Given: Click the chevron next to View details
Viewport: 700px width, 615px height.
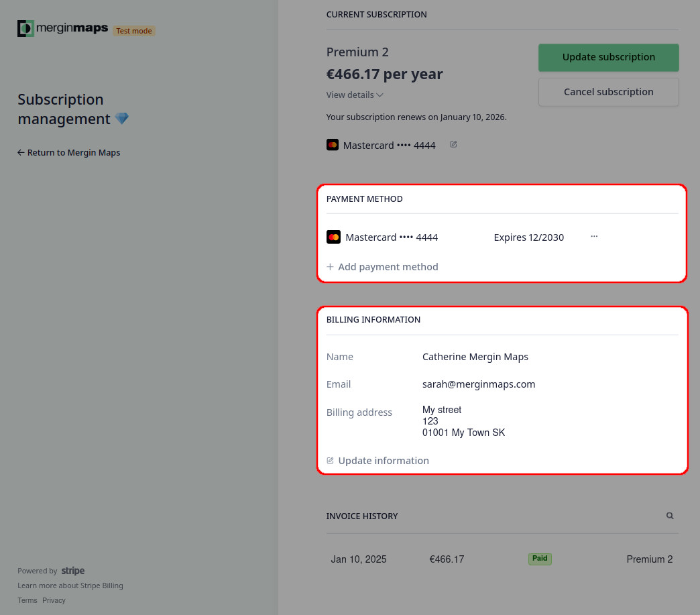Looking at the screenshot, I should (x=380, y=95).
